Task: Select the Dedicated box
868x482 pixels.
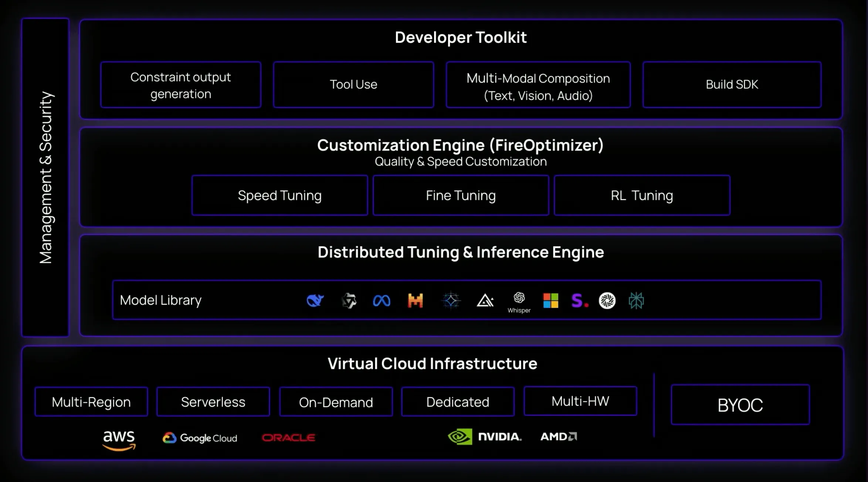Action: coord(458,402)
